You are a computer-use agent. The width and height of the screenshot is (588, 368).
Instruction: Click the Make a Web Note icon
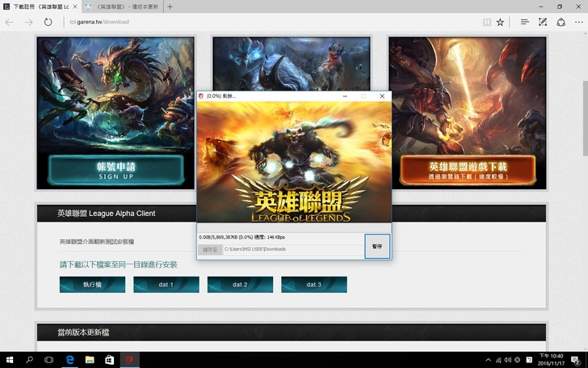click(543, 22)
